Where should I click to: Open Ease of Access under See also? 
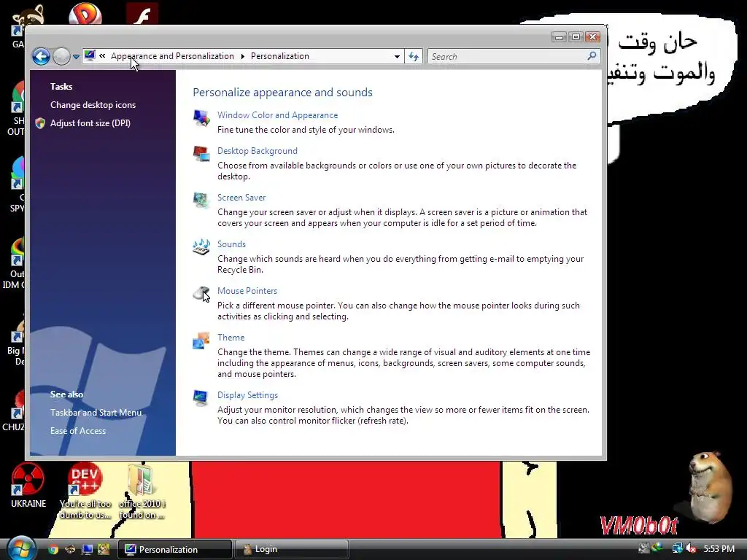pos(78,431)
